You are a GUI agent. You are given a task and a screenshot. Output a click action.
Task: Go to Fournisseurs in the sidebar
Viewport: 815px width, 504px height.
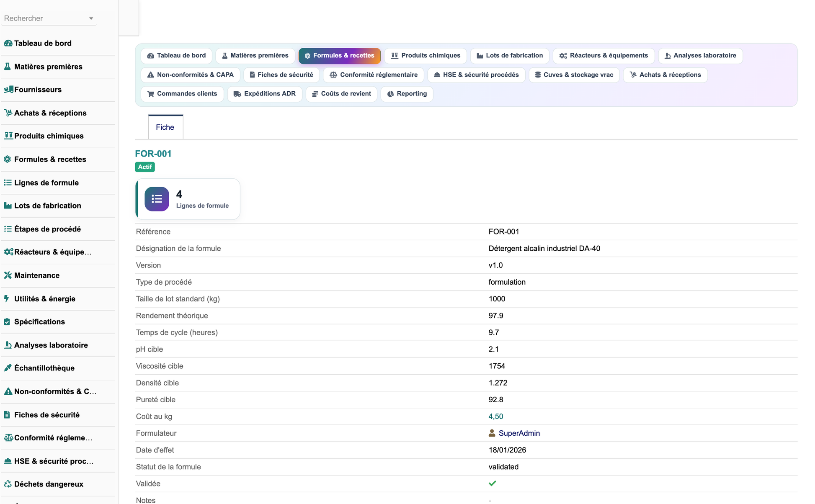(x=38, y=90)
